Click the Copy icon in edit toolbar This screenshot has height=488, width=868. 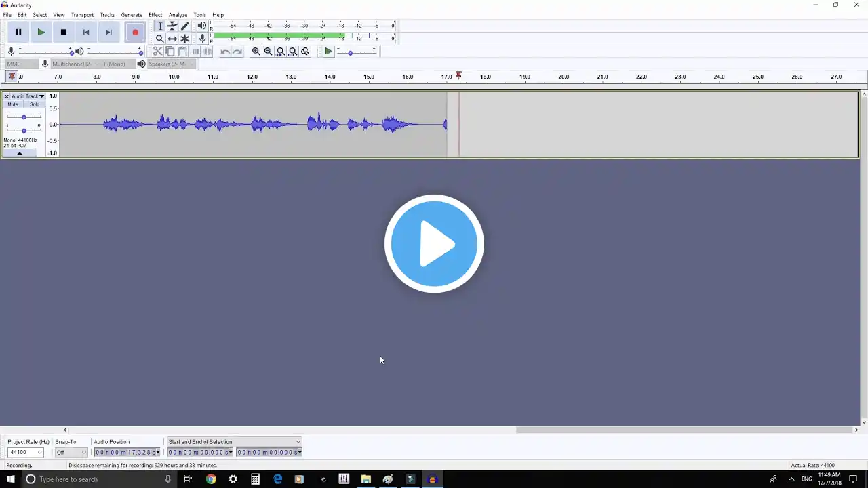coord(170,52)
